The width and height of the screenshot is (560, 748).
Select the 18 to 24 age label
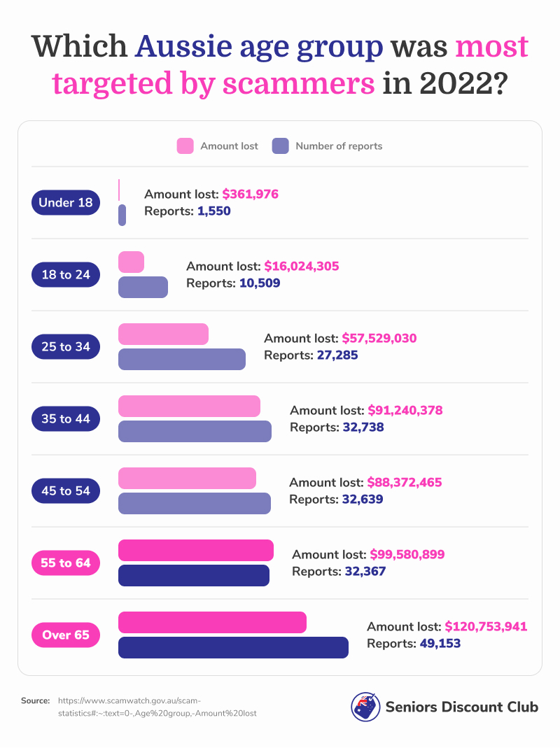[x=66, y=275]
